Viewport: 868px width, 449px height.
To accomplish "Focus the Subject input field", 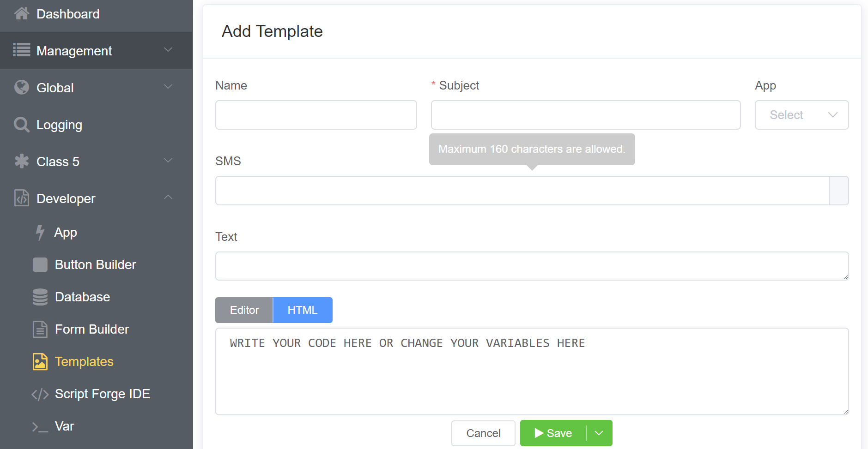I will [585, 115].
